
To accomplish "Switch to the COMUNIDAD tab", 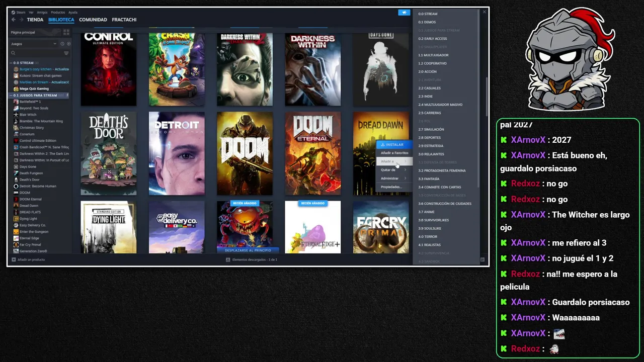I will pyautogui.click(x=93, y=20).
